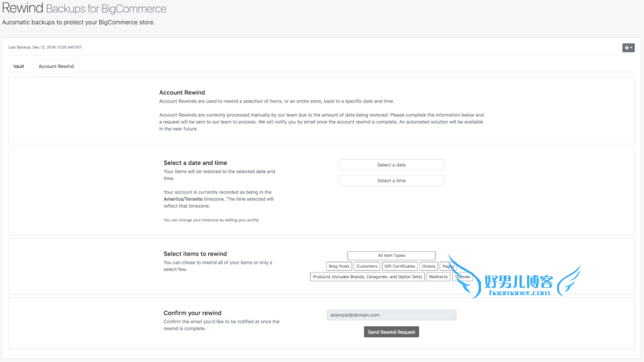Open the gear settings dropdown
644x362 pixels.
tap(628, 48)
